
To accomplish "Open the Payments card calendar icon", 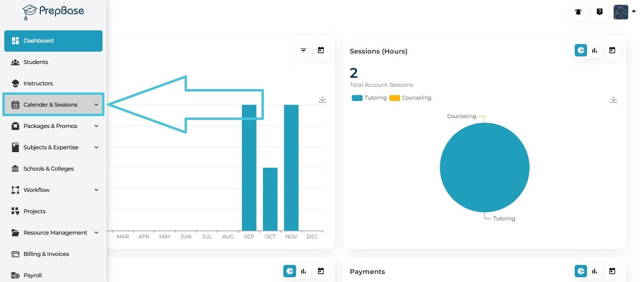I will coord(612,271).
